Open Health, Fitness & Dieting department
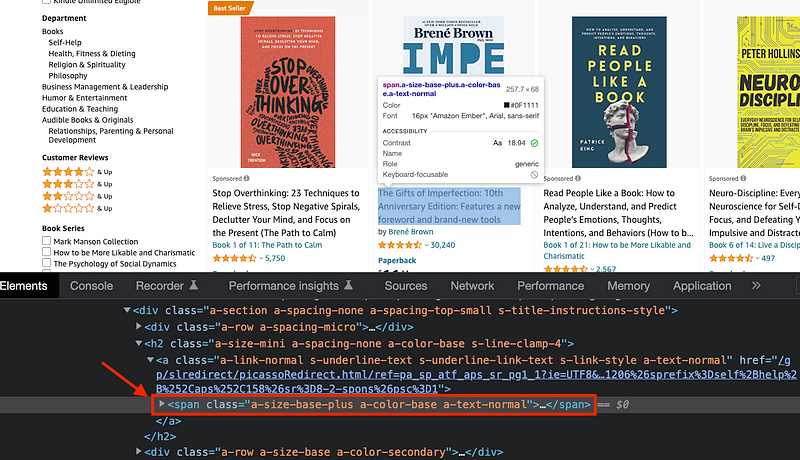The image size is (800, 460). 92,54
